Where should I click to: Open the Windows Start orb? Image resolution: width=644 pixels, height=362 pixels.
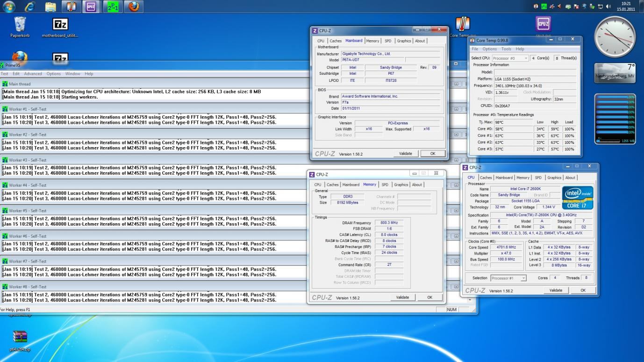tap(9, 6)
